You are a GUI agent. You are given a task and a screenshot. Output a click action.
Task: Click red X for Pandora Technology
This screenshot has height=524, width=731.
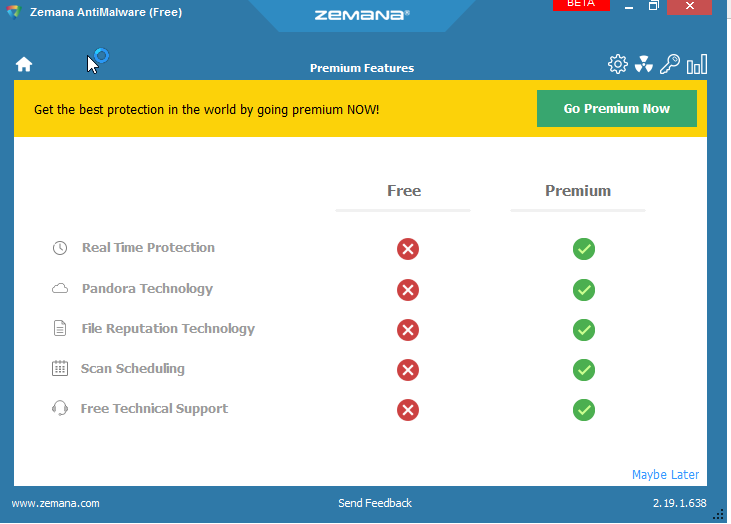(x=408, y=290)
